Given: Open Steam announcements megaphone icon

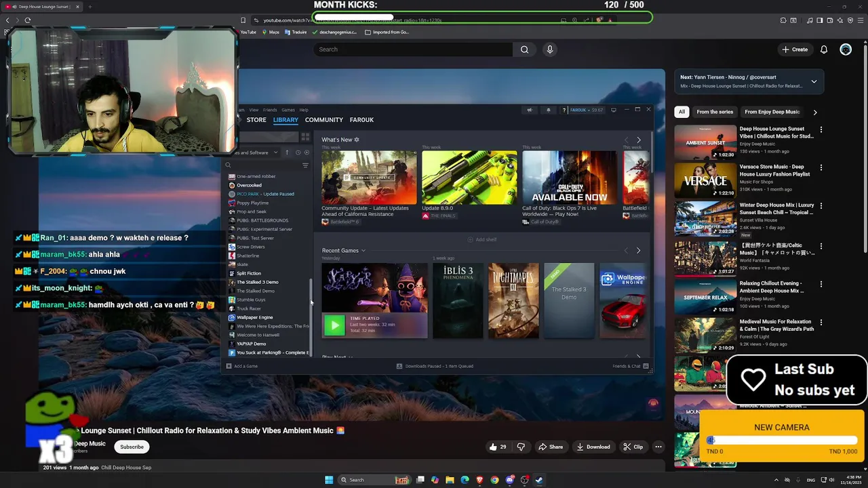Looking at the screenshot, I should tap(530, 110).
